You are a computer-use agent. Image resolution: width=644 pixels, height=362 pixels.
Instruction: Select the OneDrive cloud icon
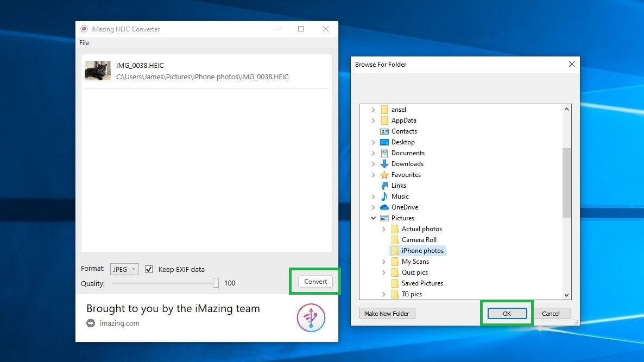tap(386, 207)
